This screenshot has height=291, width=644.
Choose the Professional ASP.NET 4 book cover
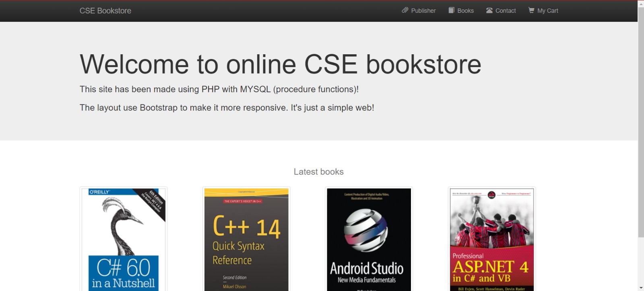click(x=492, y=239)
